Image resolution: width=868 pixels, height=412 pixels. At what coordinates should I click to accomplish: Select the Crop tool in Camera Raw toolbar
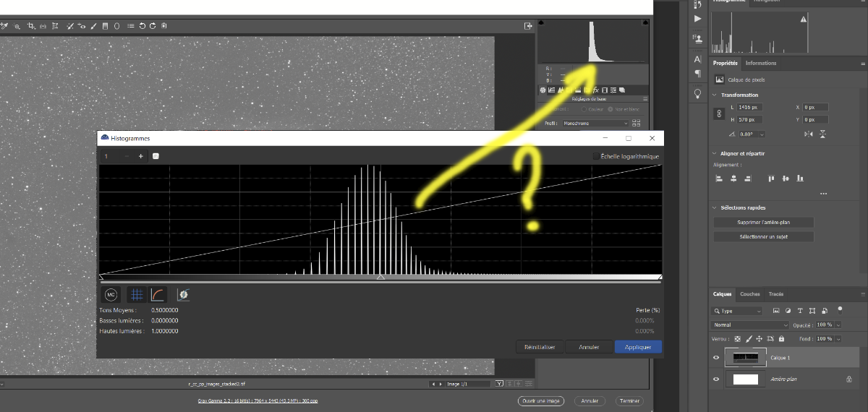click(x=31, y=26)
